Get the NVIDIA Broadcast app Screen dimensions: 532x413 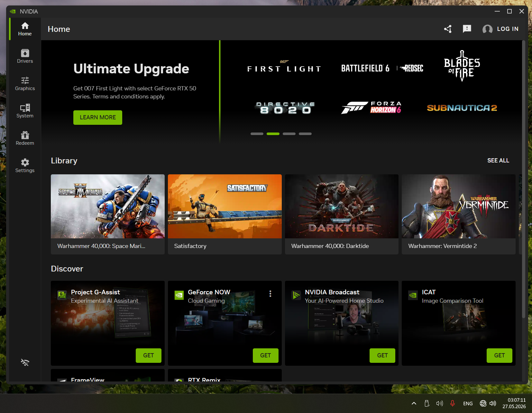click(382, 355)
